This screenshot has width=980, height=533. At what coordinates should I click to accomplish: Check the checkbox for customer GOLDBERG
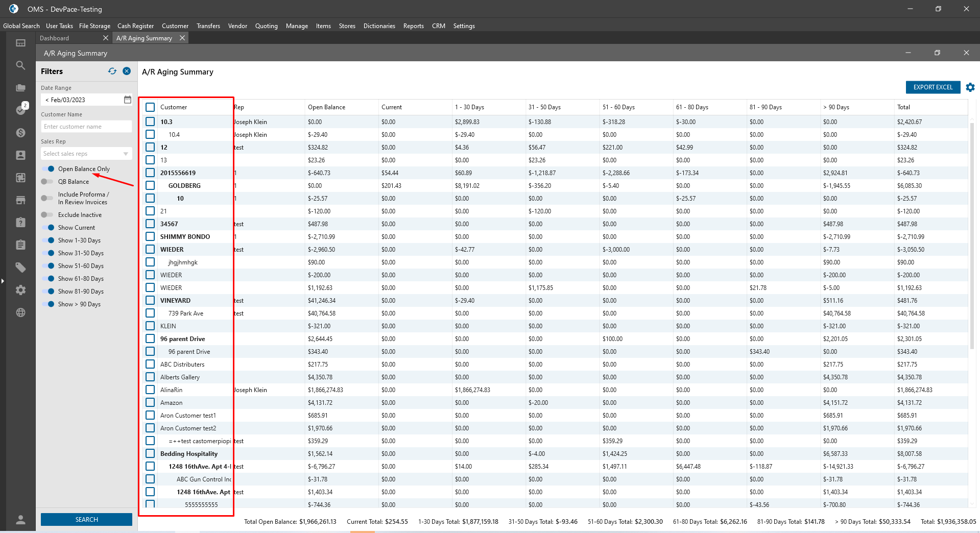(150, 185)
